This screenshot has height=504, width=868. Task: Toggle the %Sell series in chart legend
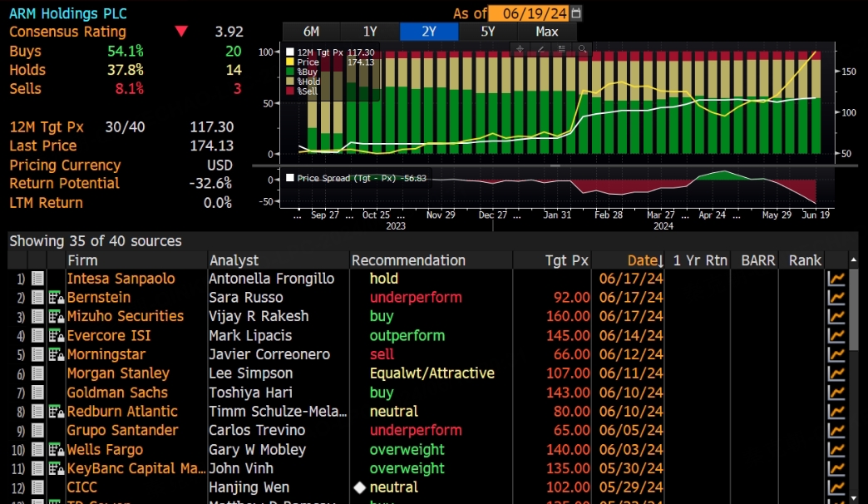(x=308, y=91)
